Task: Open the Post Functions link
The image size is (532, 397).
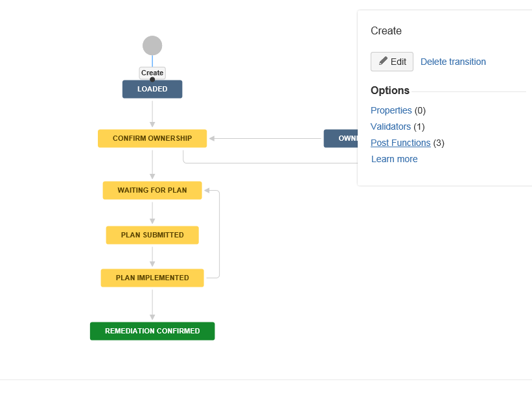Action: pyautogui.click(x=400, y=143)
